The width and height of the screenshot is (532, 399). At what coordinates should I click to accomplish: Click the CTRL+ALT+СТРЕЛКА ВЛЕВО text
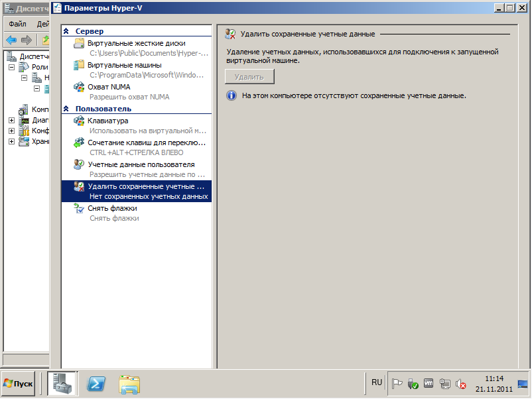coord(137,152)
